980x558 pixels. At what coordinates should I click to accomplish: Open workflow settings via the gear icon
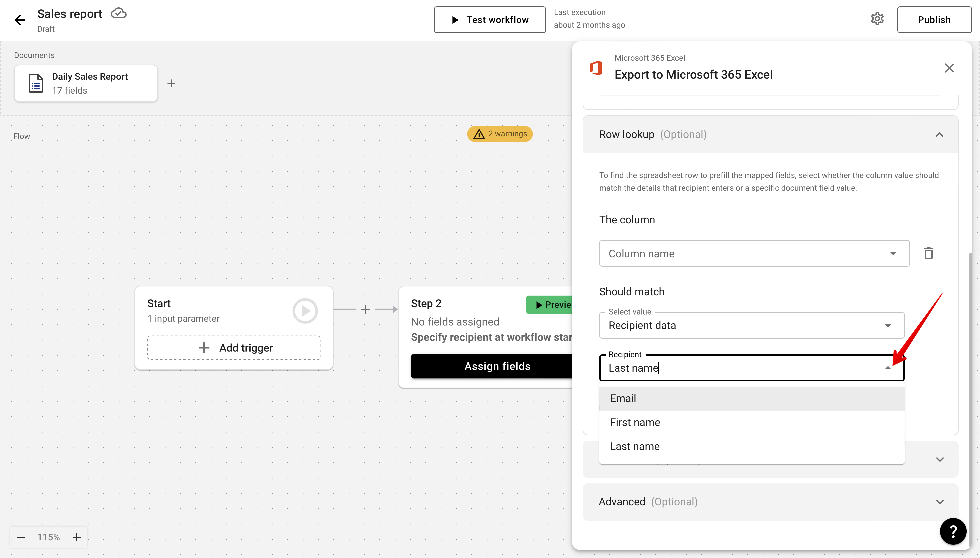(877, 19)
